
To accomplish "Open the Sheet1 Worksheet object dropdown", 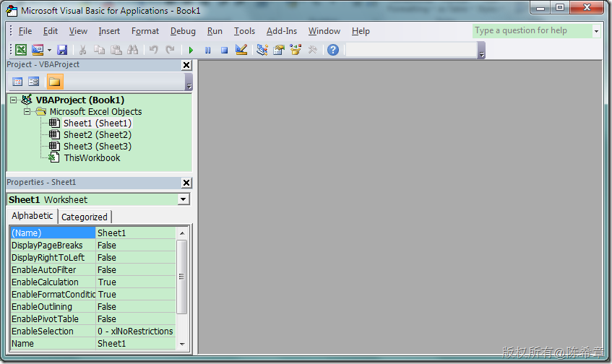I will tap(183, 199).
